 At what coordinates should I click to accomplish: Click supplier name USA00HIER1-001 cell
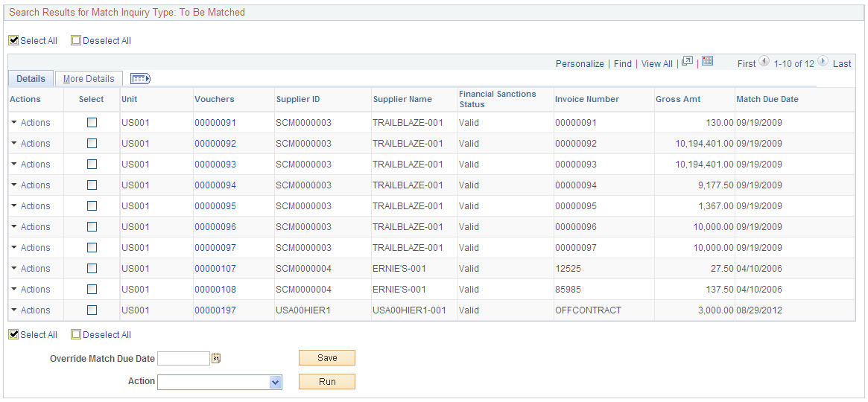pos(410,310)
